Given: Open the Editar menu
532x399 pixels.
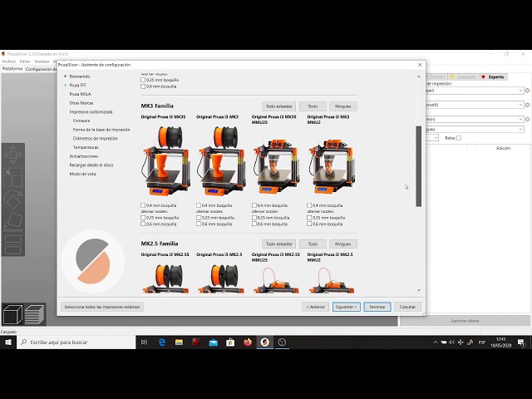Looking at the screenshot, I should (x=25, y=62).
